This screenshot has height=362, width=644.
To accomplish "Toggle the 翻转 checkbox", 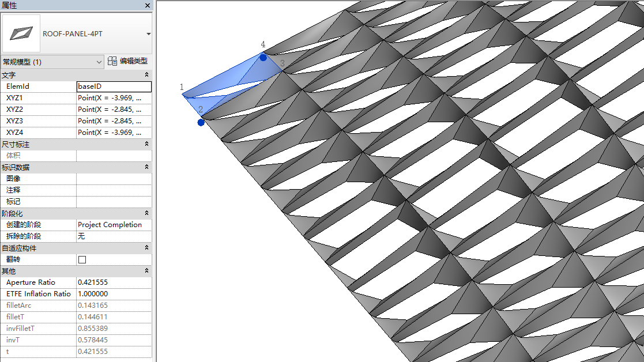I will (x=82, y=259).
